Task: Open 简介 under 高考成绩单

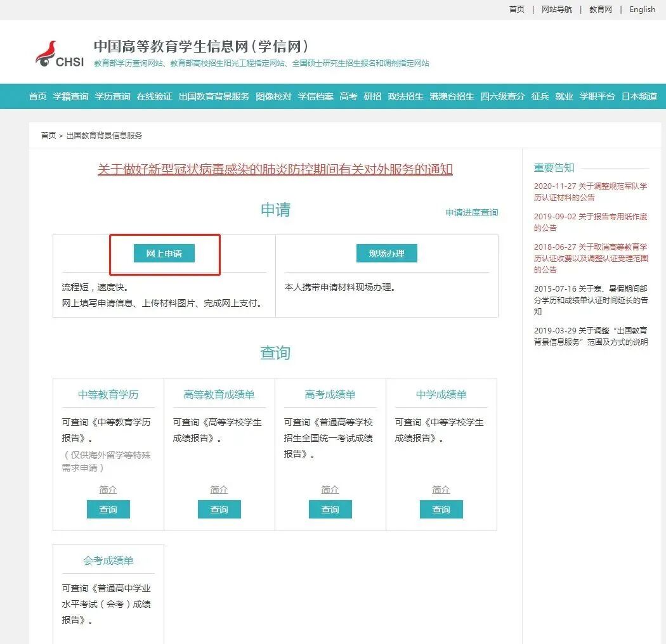Action: click(x=330, y=489)
